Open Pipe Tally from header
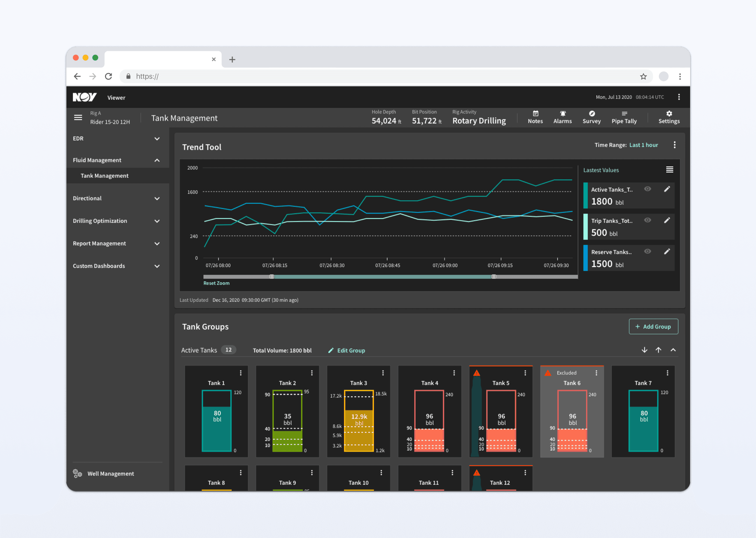 [624, 117]
